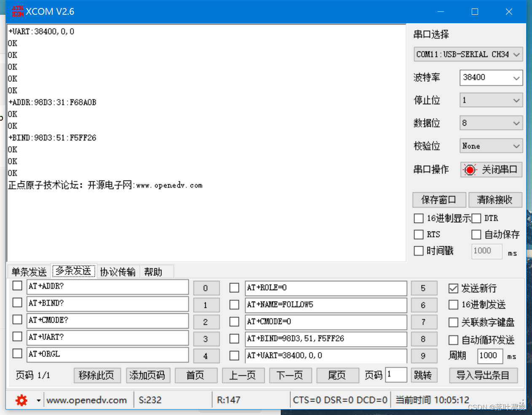Open the red gear settings icon
532x415 pixels.
coord(21,400)
